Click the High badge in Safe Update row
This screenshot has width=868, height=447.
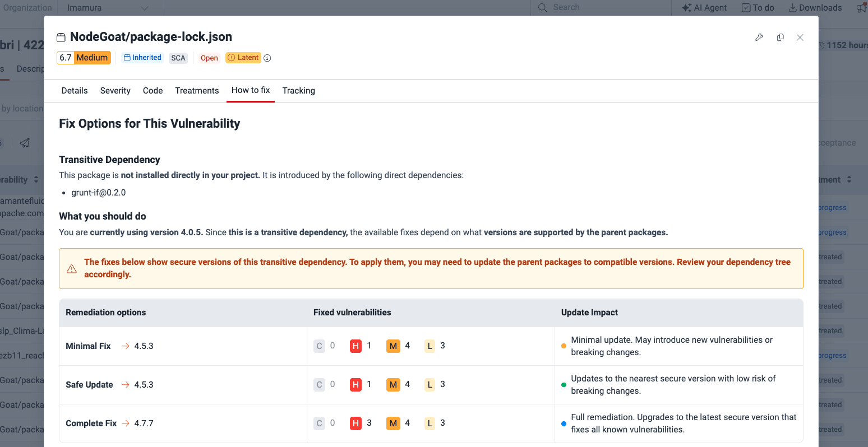[x=355, y=385]
